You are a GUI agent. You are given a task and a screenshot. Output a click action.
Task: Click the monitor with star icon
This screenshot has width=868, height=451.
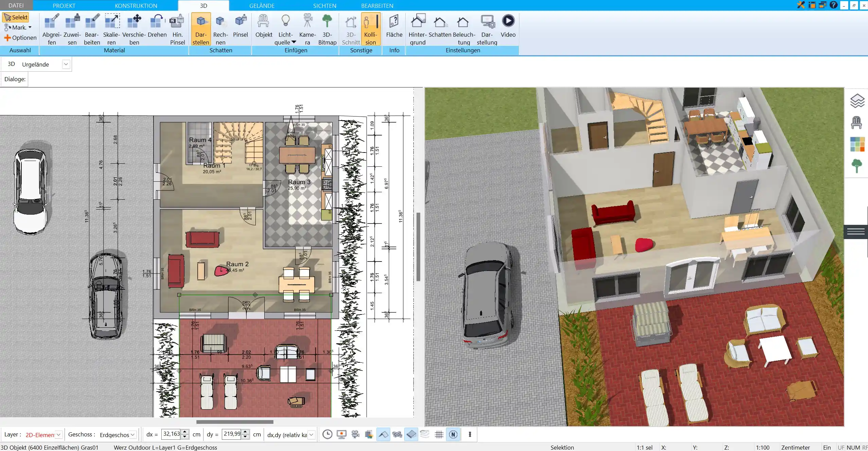click(x=341, y=434)
